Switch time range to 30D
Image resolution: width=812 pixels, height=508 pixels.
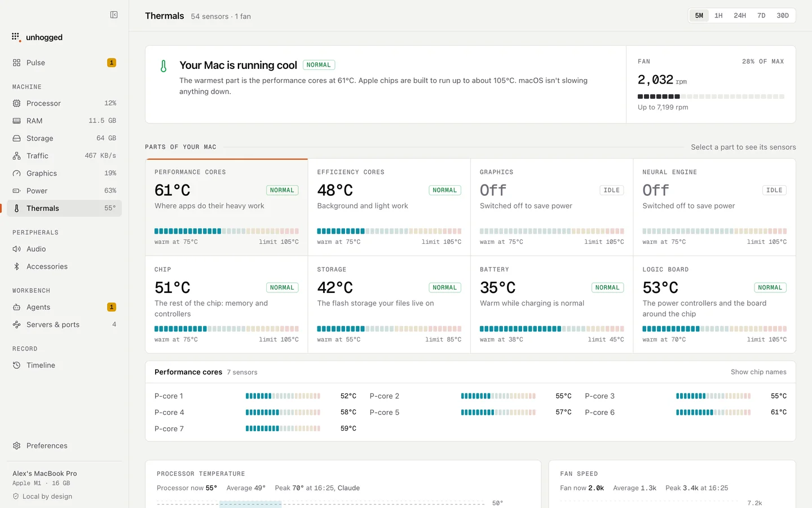coord(783,16)
